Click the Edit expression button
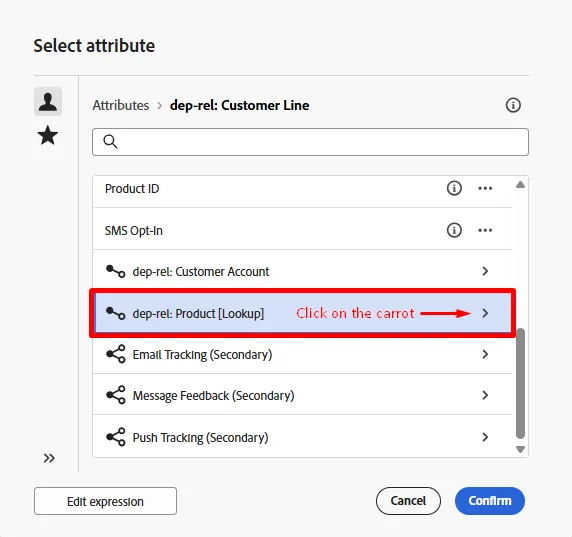The height and width of the screenshot is (537, 572). [105, 501]
